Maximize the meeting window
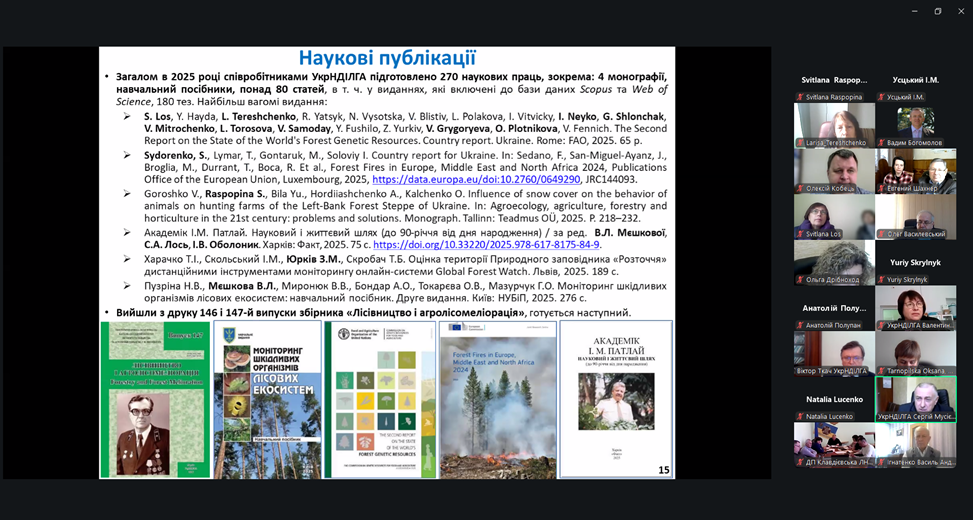The height and width of the screenshot is (520, 973). 937,11
